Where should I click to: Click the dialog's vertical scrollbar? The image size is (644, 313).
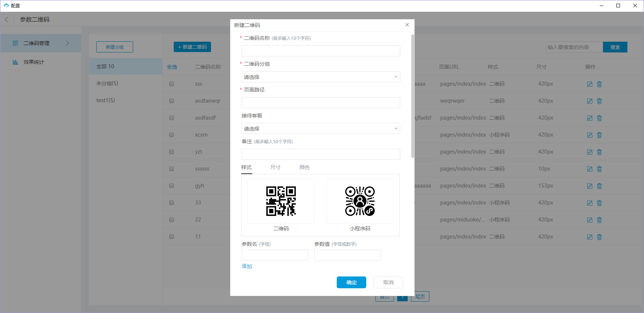point(413,96)
